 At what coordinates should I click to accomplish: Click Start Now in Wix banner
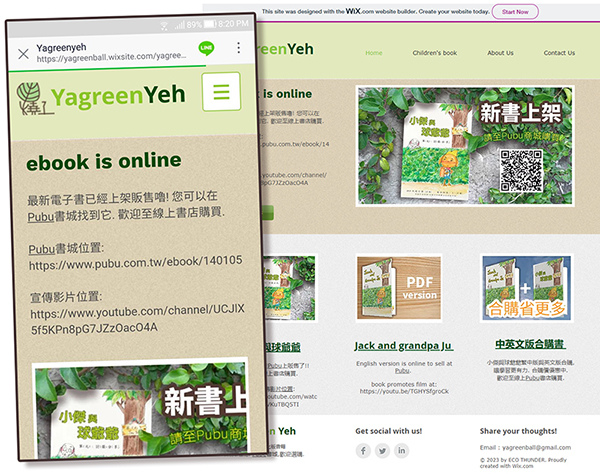pyautogui.click(x=515, y=12)
